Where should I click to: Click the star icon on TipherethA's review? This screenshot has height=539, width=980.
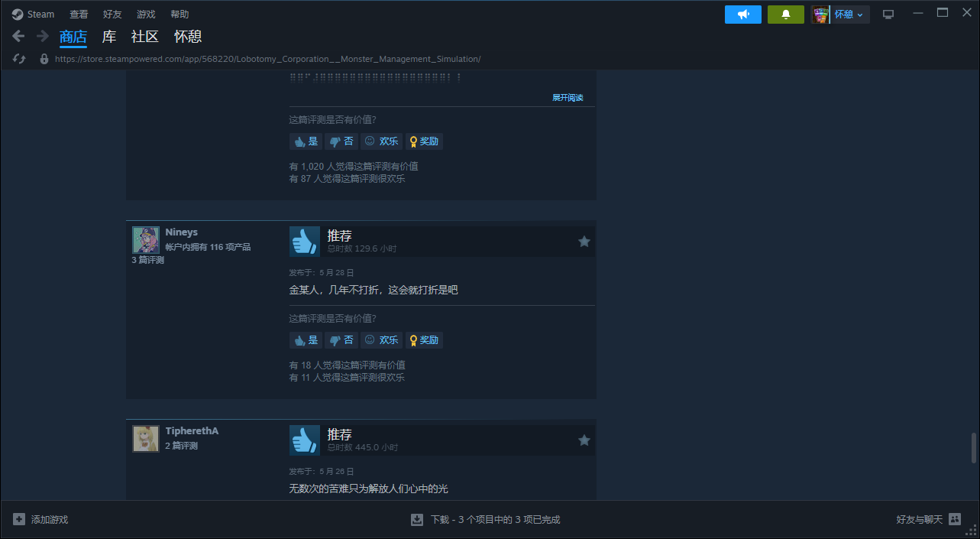(x=584, y=440)
